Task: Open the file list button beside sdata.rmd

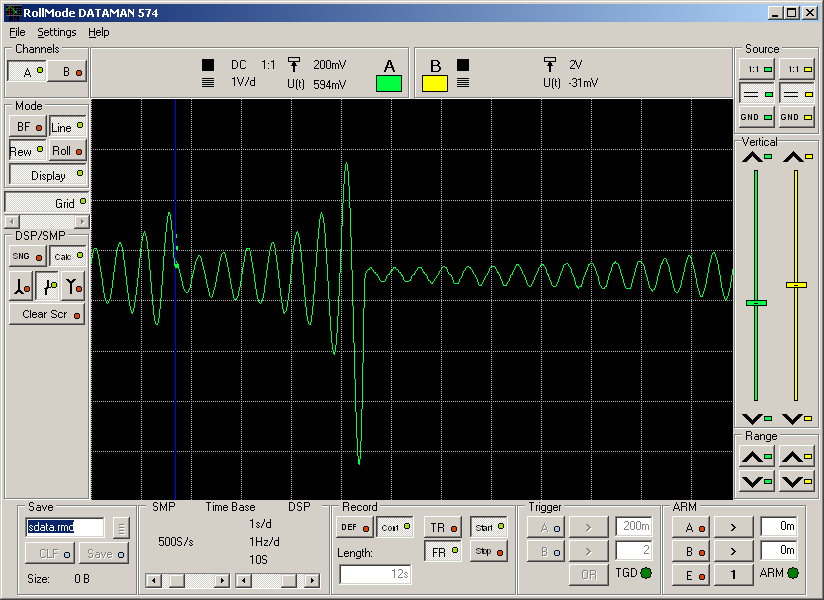Action: click(x=120, y=527)
